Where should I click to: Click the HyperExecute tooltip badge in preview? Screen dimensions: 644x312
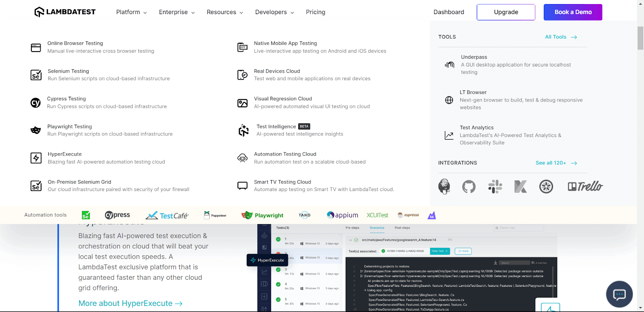267,260
